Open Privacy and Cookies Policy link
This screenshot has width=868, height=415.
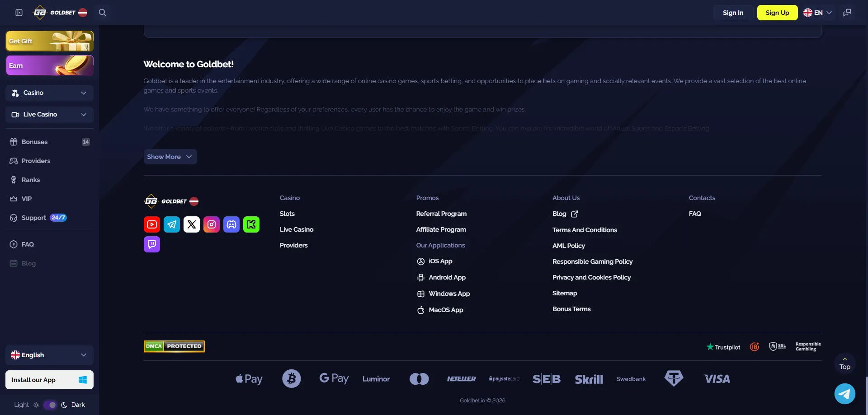(x=591, y=277)
